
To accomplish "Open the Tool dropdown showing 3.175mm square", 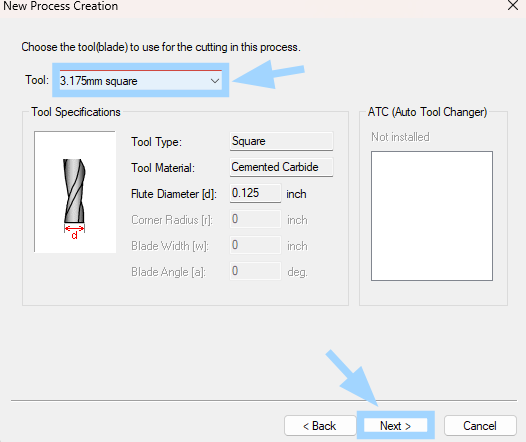I will pos(141,80).
